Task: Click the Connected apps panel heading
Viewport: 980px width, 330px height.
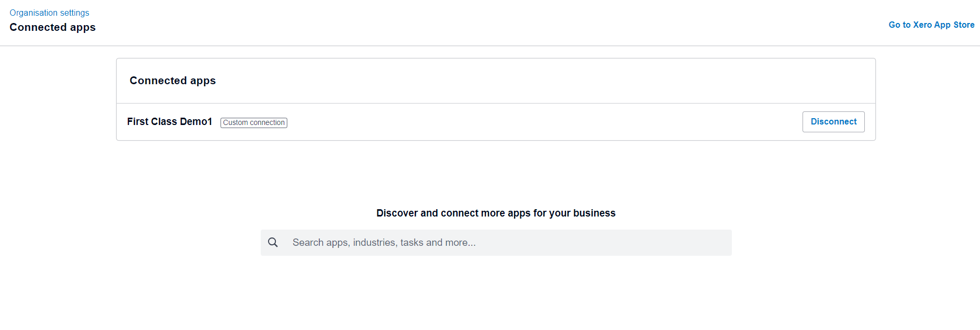Action: click(173, 81)
